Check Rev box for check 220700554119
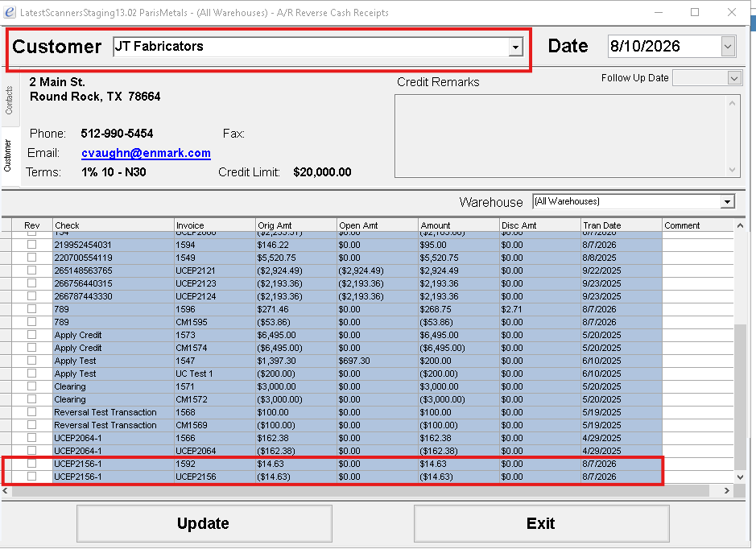 tap(32, 258)
